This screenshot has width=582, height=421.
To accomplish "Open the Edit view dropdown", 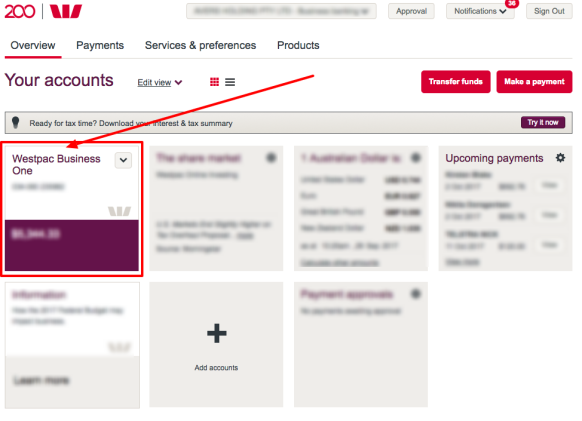I will 160,82.
